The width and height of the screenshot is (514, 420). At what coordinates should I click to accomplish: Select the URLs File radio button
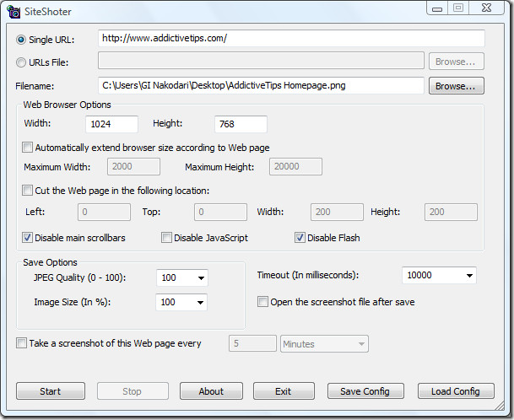coord(21,62)
